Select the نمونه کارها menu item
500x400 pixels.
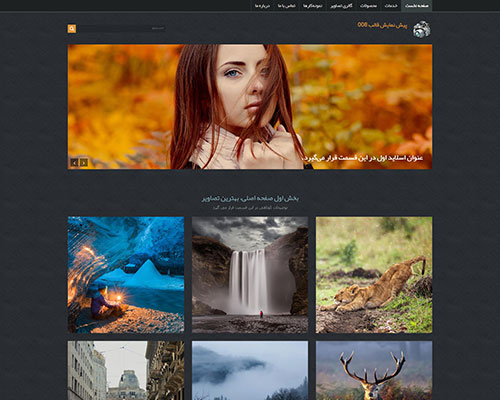pyautogui.click(x=313, y=6)
